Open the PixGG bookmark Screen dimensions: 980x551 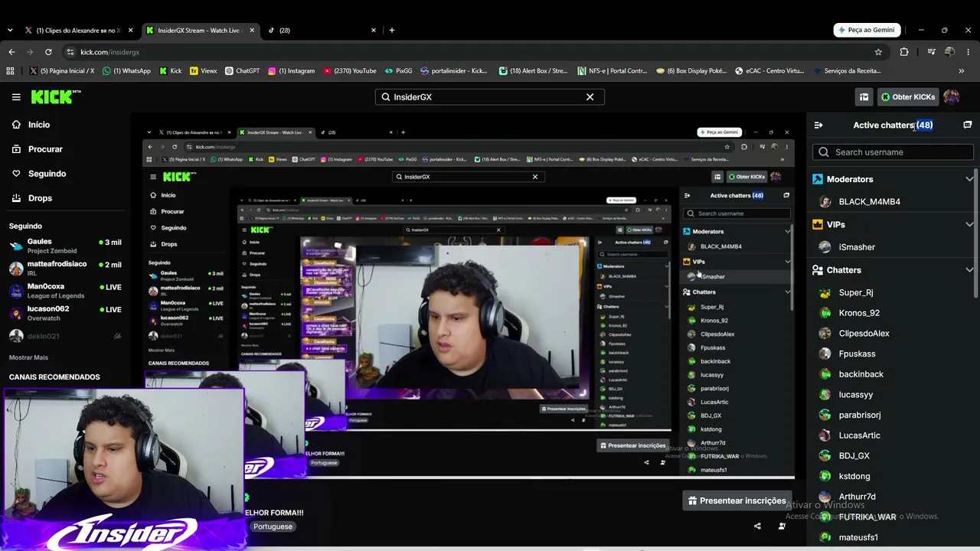(x=398, y=71)
